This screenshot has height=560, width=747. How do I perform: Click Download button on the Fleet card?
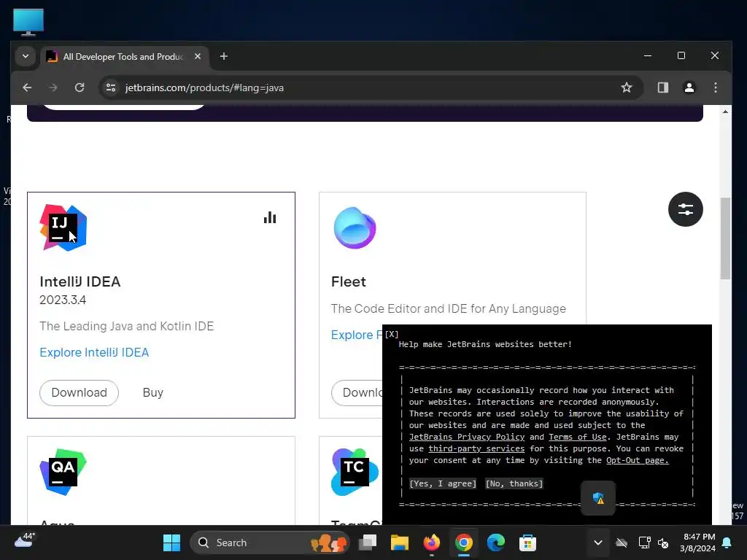pos(357,393)
